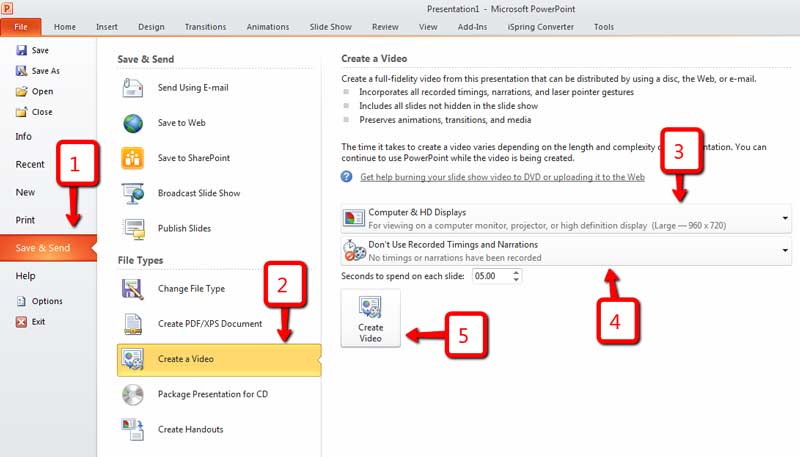Viewport: 800px width, 457px height.
Task: Select Recent in the File sidebar
Action: 30,164
